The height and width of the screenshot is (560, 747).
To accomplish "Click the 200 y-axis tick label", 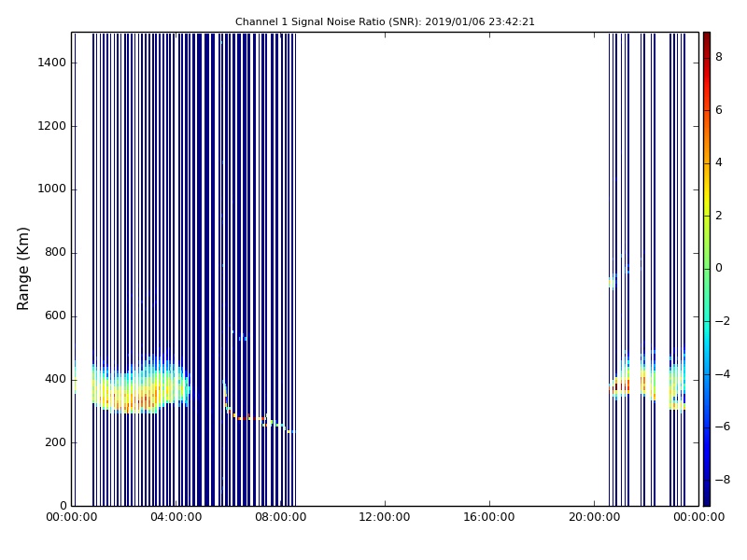I will tap(55, 442).
